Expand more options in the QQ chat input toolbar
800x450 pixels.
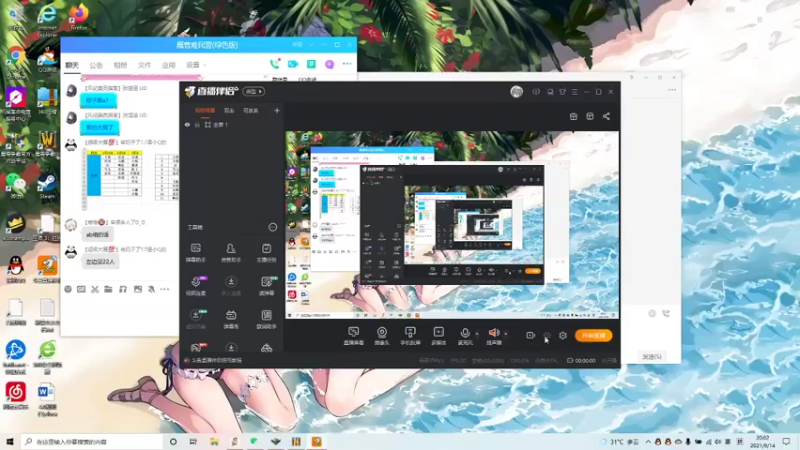[x=164, y=289]
